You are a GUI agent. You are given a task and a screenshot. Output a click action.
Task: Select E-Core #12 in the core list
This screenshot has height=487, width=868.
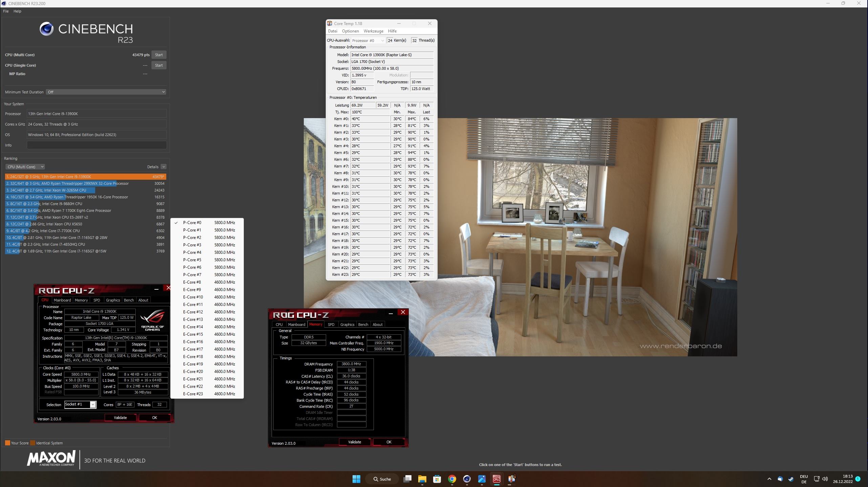tap(207, 312)
